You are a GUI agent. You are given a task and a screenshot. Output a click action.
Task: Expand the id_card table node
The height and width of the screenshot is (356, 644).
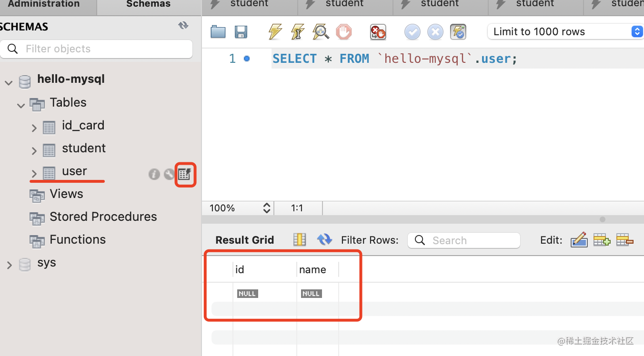[x=34, y=128]
